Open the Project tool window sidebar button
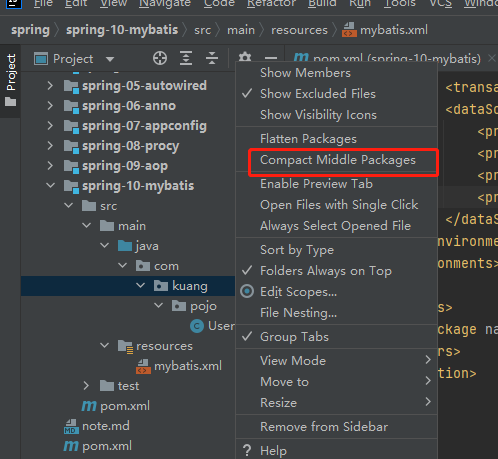The width and height of the screenshot is (498, 459). [11, 80]
